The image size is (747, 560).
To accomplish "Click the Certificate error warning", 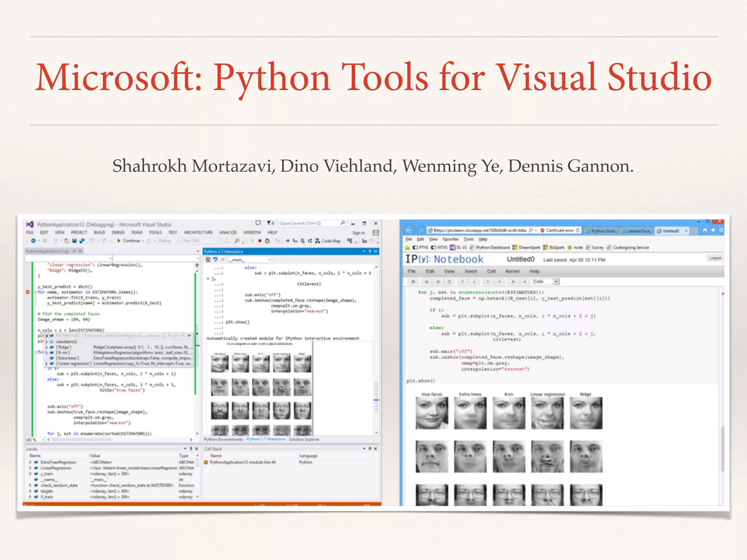I will 557,230.
